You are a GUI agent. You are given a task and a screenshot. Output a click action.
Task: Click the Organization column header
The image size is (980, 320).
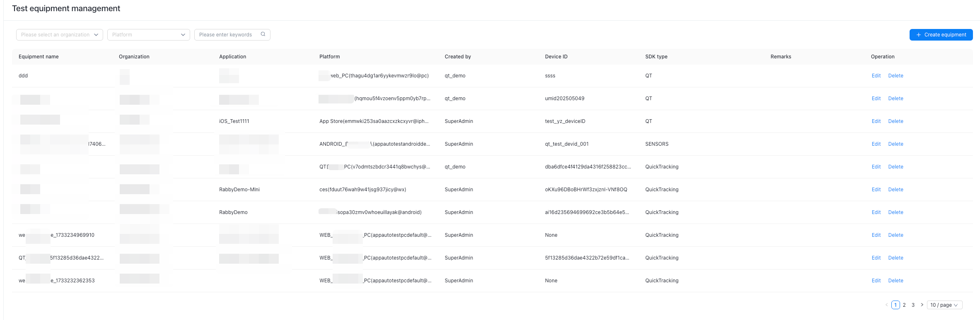click(x=134, y=57)
